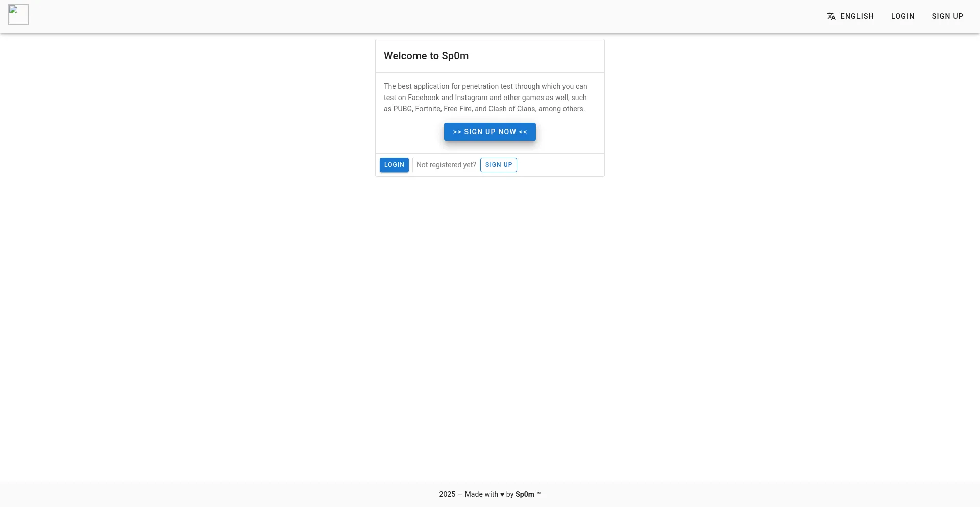Click the blue Login button in card
Image resolution: width=980 pixels, height=507 pixels.
(394, 165)
